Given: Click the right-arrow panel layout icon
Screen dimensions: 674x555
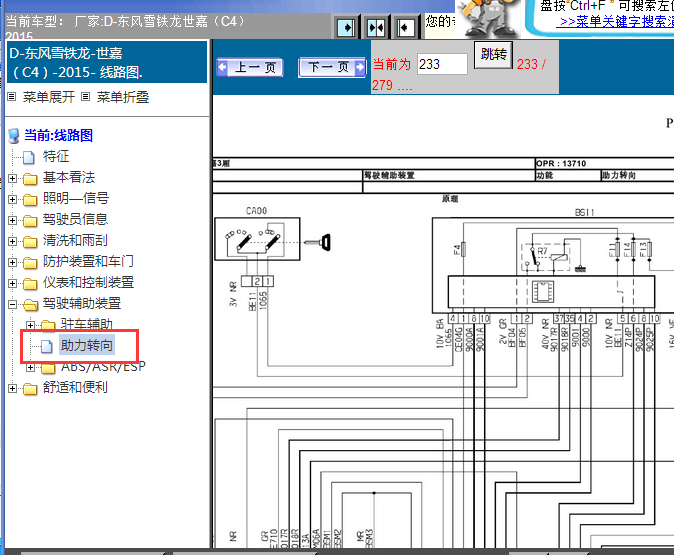Looking at the screenshot, I should [346, 28].
